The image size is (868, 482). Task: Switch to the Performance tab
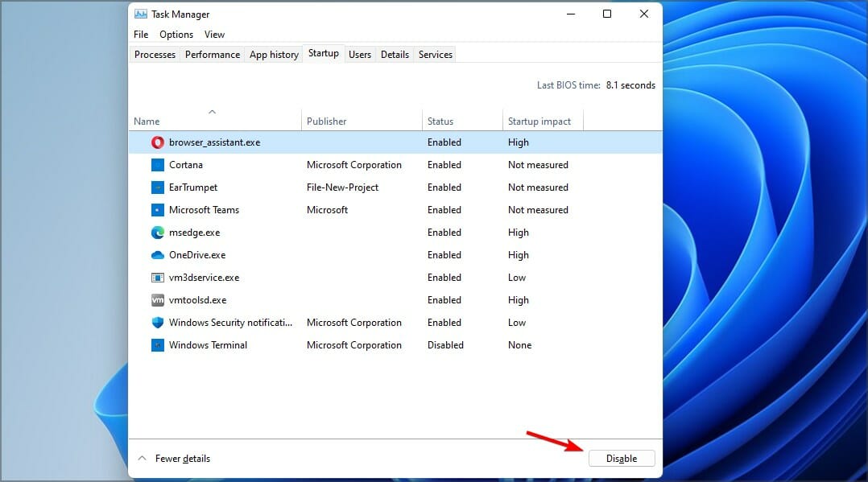[213, 54]
